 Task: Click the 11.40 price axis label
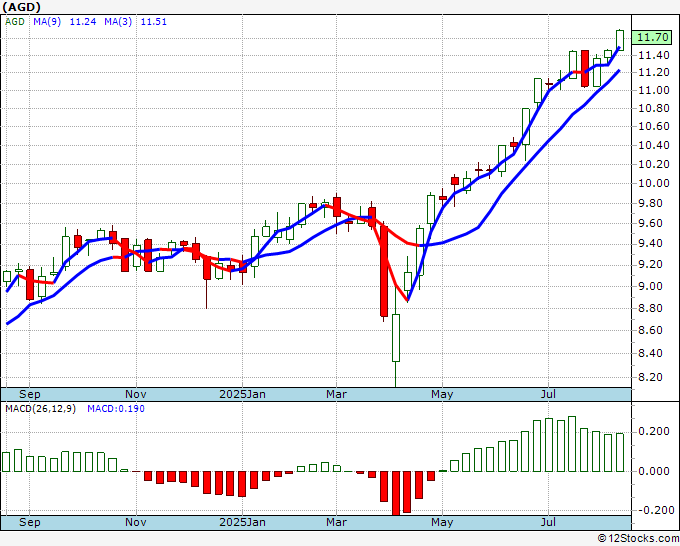pyautogui.click(x=654, y=55)
